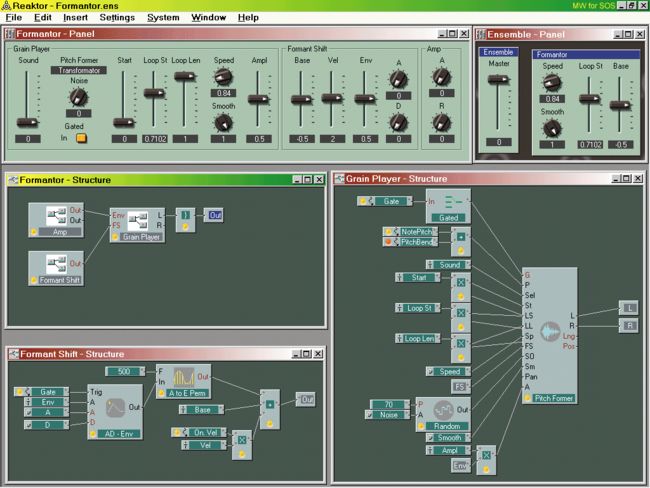Screen dimensions: 650x488
Task: Select the Grain Player macro in Formantor Structure
Action: tap(137, 226)
